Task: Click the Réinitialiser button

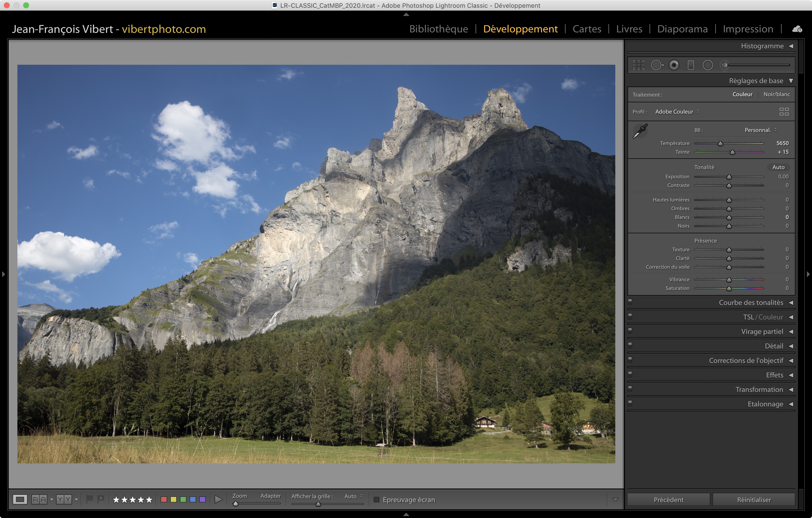Action: coord(754,499)
